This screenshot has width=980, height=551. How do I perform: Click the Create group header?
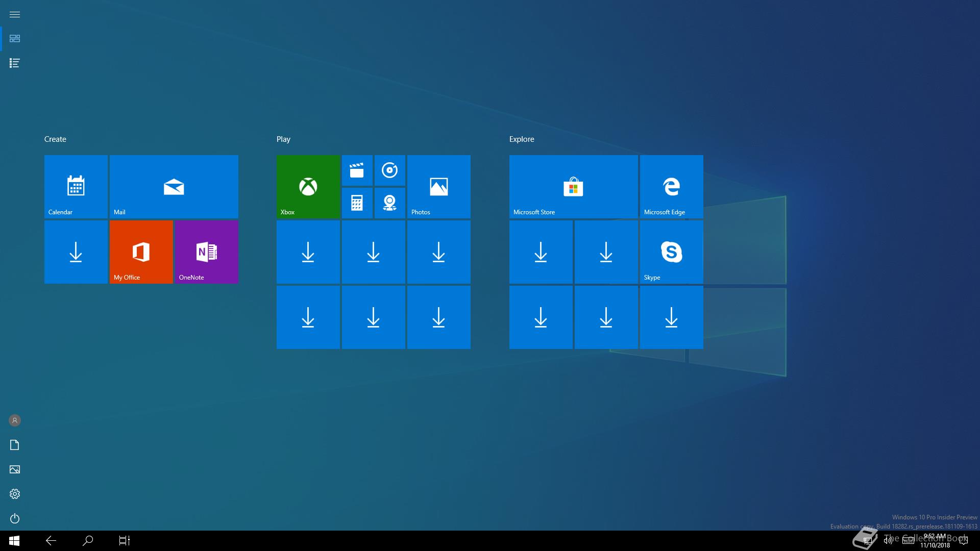[55, 139]
